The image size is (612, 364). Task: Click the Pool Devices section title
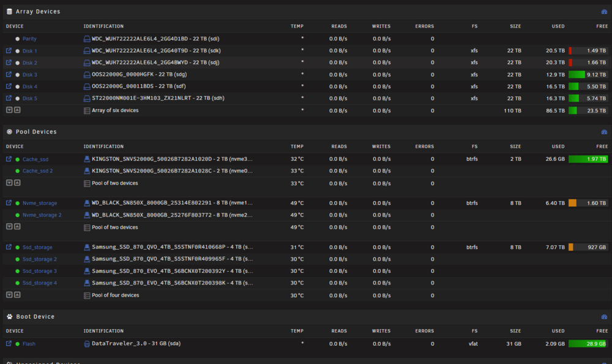click(36, 132)
